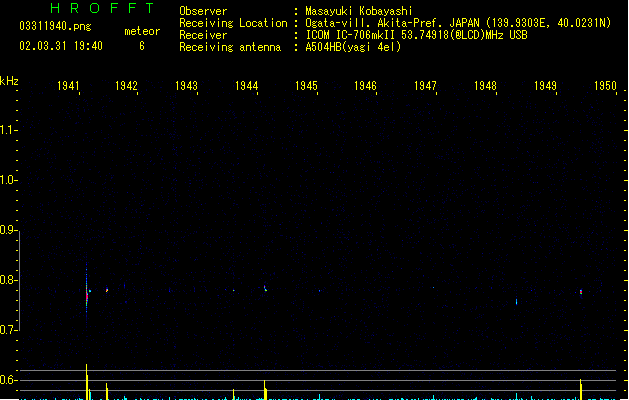Click the Observer label
Image resolution: width=629 pixels, height=400 pixels.
(203, 11)
